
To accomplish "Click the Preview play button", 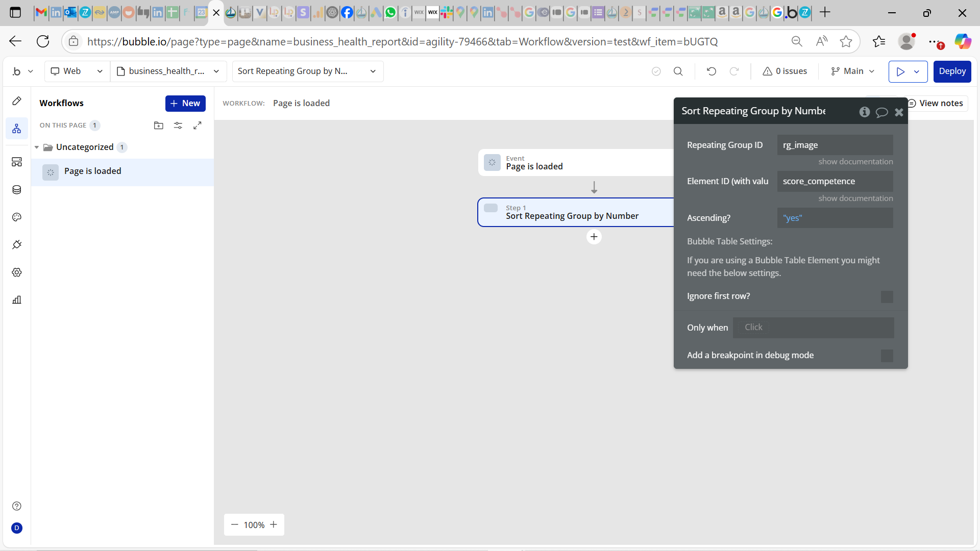I will point(900,71).
